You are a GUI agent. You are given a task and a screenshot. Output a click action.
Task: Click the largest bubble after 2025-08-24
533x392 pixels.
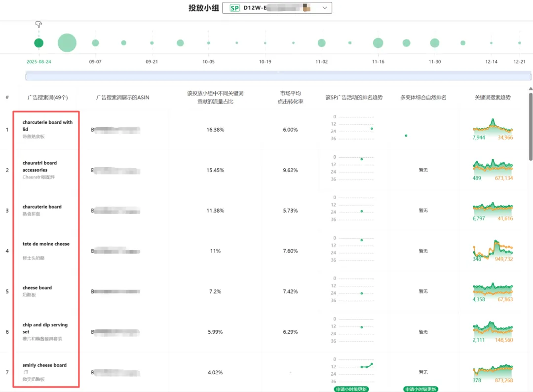pyautogui.click(x=67, y=43)
